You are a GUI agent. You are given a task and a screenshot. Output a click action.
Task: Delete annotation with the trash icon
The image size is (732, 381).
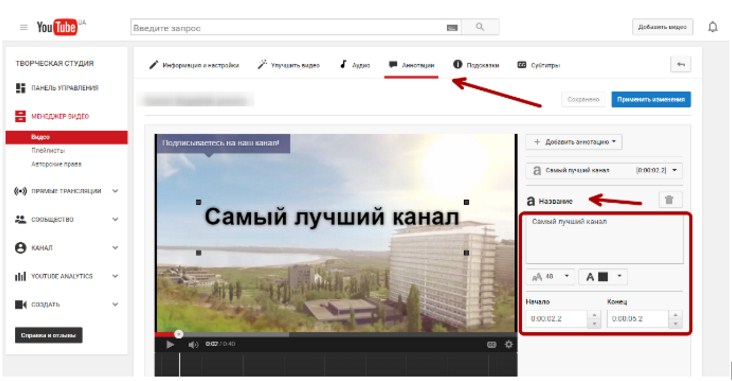669,200
